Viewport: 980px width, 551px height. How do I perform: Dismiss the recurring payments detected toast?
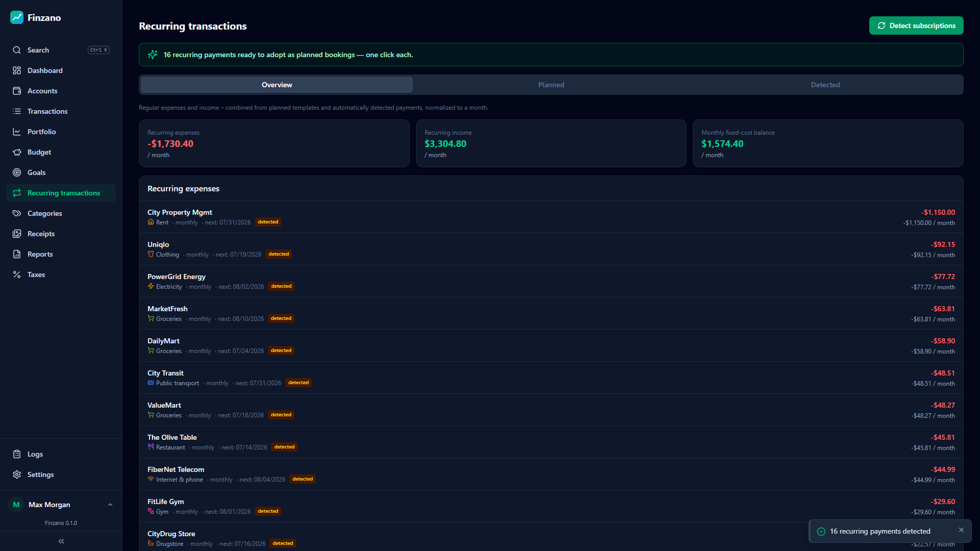(961, 530)
